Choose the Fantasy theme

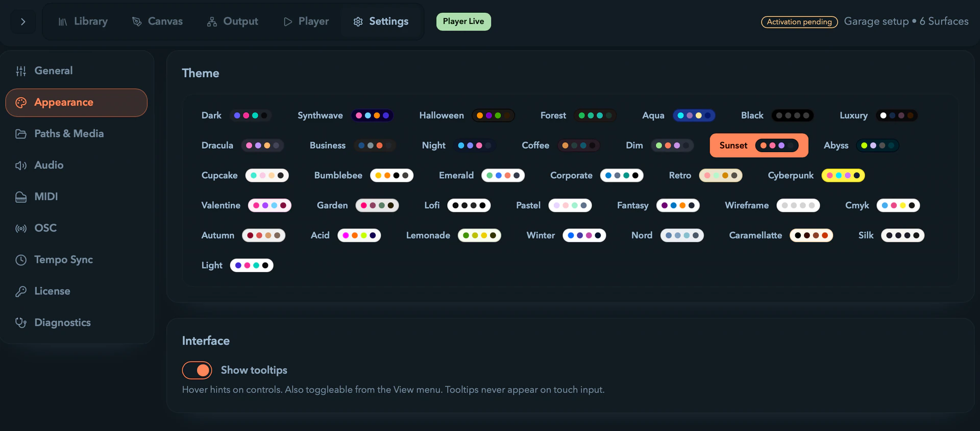[x=658, y=206]
